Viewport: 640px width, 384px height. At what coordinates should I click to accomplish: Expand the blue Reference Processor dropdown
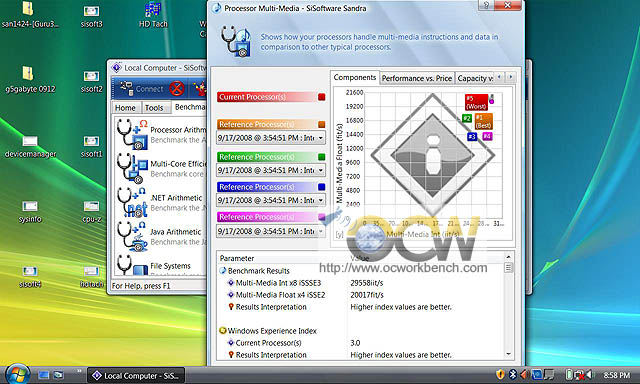[321, 200]
